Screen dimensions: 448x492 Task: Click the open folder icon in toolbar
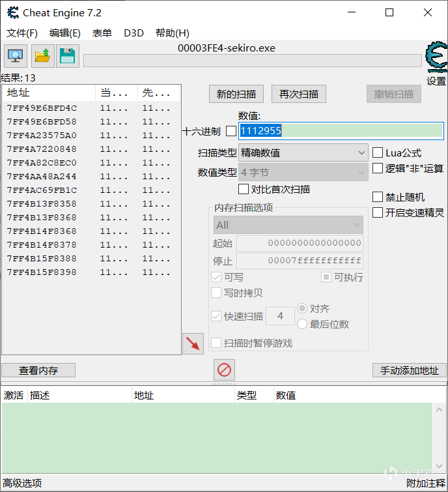point(42,57)
